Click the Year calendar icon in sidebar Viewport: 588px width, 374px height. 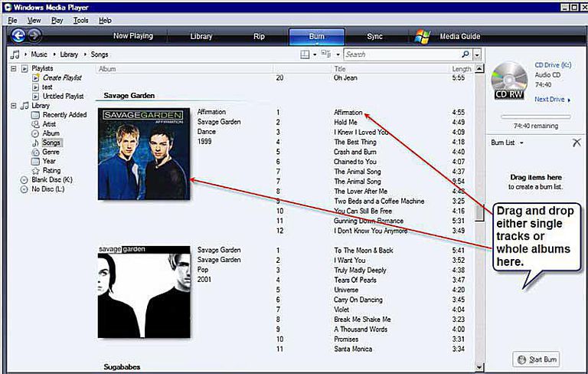point(35,161)
